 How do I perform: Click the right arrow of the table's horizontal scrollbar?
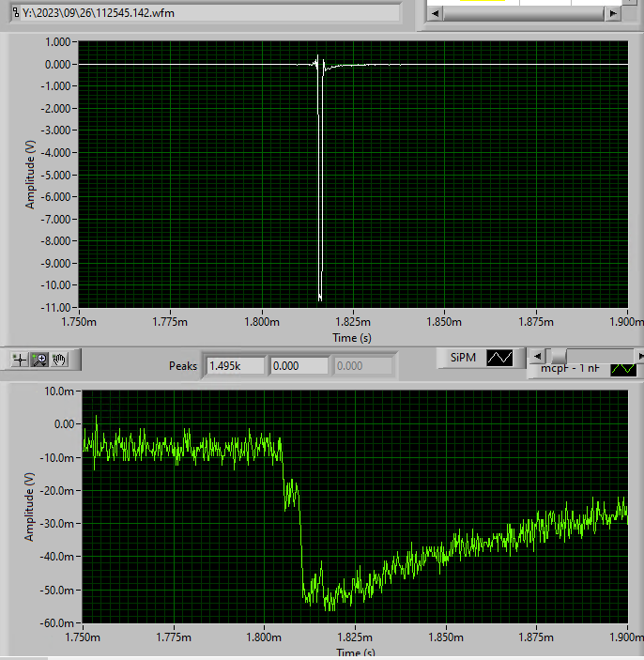(x=613, y=13)
